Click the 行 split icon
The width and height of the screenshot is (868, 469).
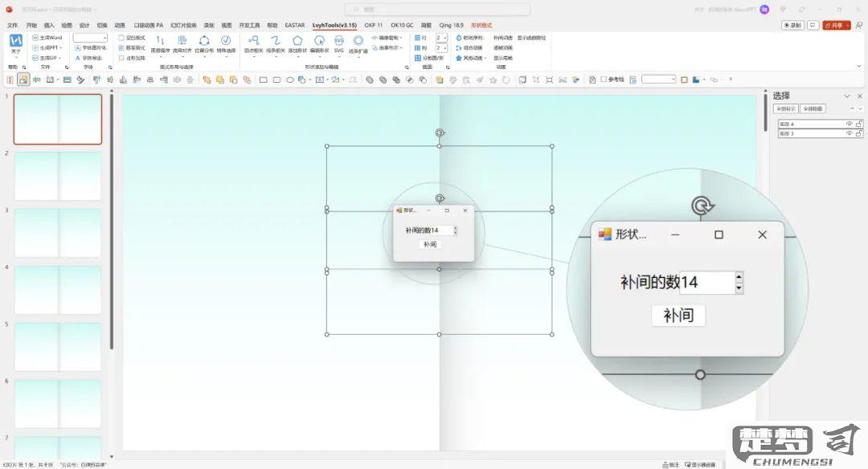click(x=418, y=38)
